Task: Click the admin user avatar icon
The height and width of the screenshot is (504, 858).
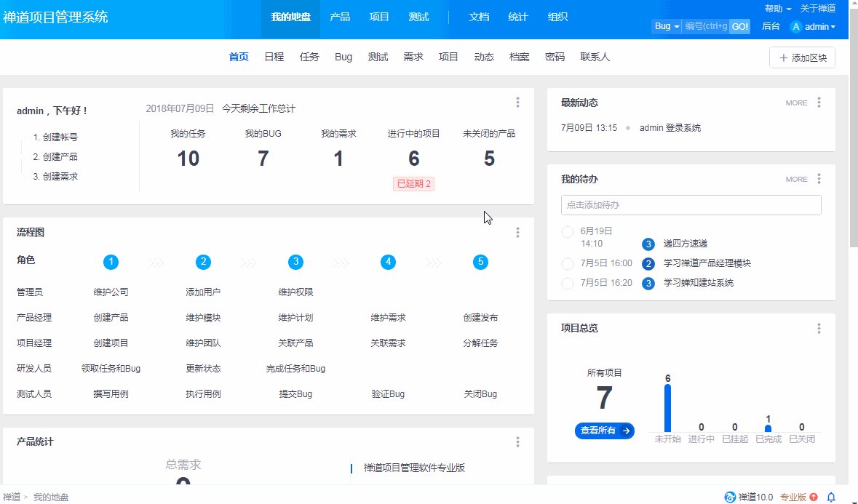Action: 796,27
